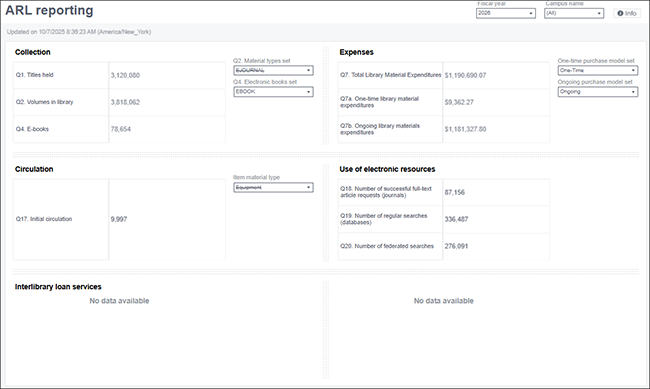Open Item material type dropdown
The height and width of the screenshot is (389, 650).
(273, 187)
